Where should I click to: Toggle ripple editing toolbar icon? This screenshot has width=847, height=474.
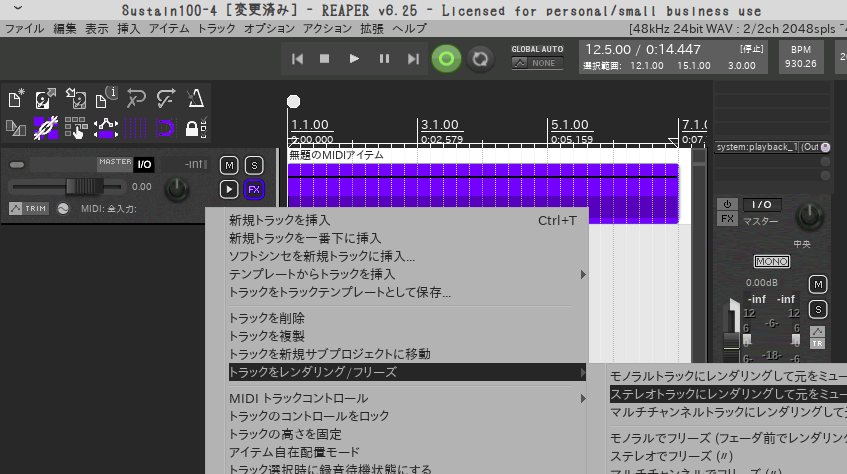coord(76,129)
